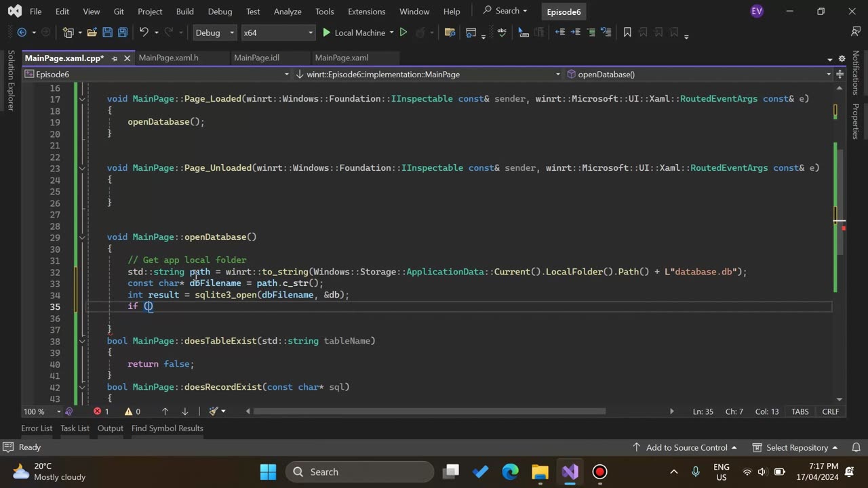Screen dimensions: 868x488
Task: Click the warnings indicator showing 0
Action: [132, 411]
